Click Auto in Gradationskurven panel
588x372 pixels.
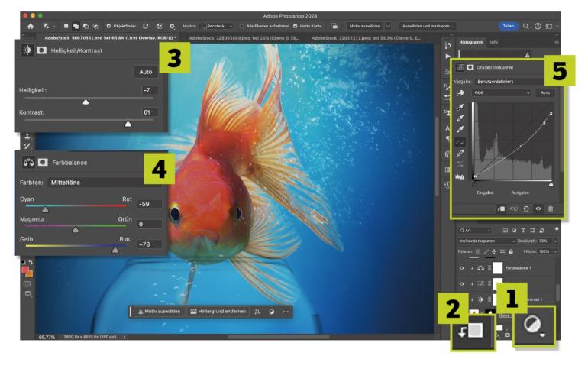[x=545, y=92]
